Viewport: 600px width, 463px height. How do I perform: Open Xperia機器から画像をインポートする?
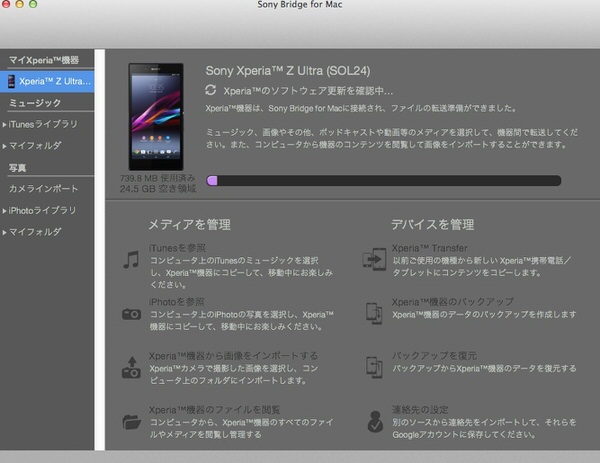pos(233,356)
